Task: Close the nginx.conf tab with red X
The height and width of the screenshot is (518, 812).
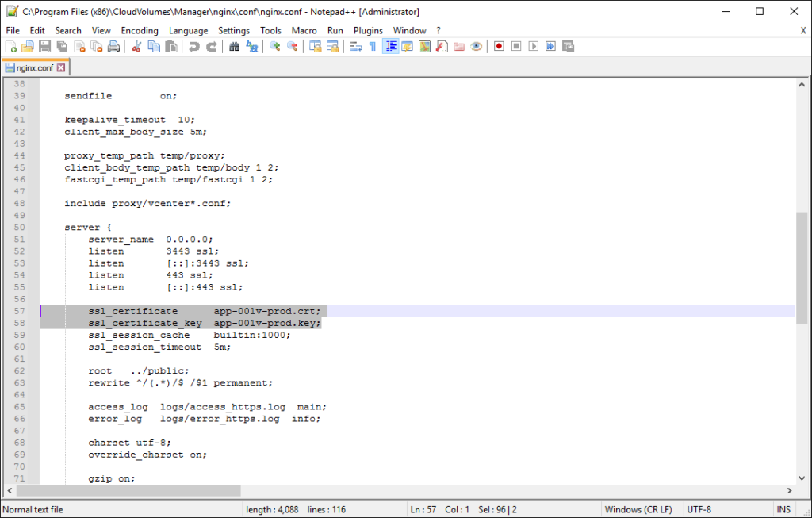Action: click(61, 68)
